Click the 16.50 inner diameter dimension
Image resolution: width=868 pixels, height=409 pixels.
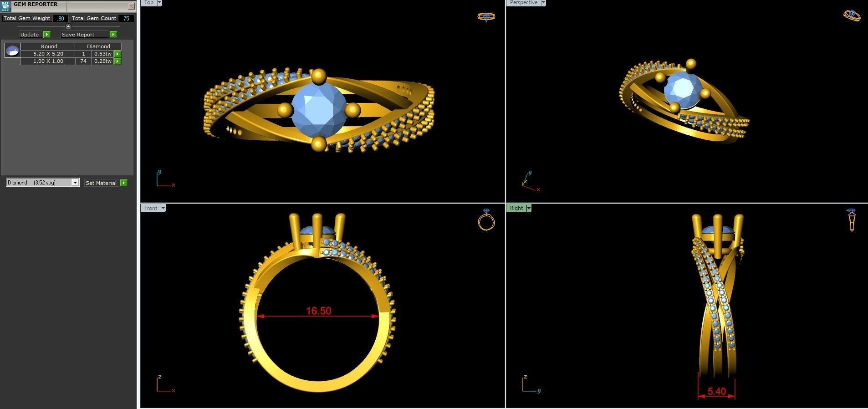318,311
